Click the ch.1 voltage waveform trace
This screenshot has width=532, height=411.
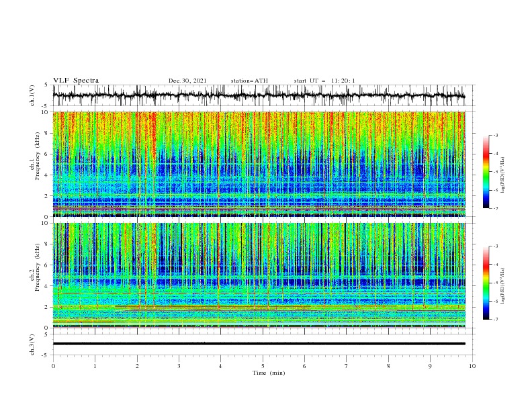pyautogui.click(x=259, y=95)
